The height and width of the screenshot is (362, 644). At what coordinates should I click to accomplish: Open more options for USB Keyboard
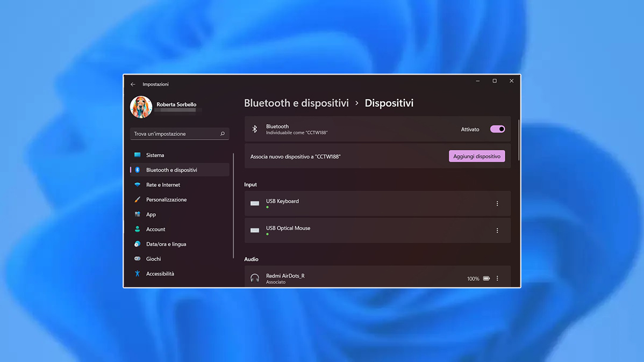tap(497, 204)
